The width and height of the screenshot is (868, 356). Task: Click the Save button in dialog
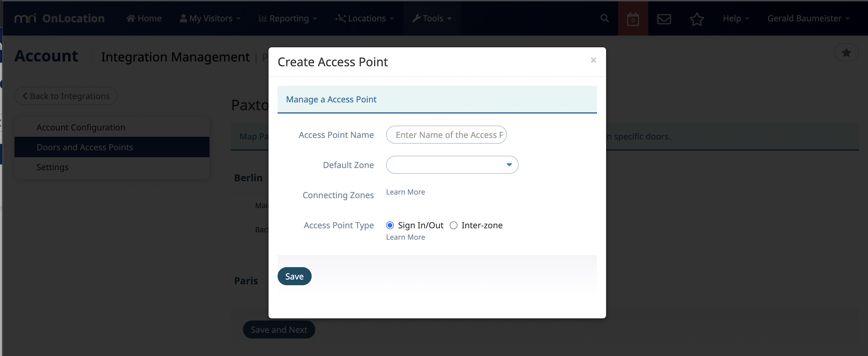[294, 276]
